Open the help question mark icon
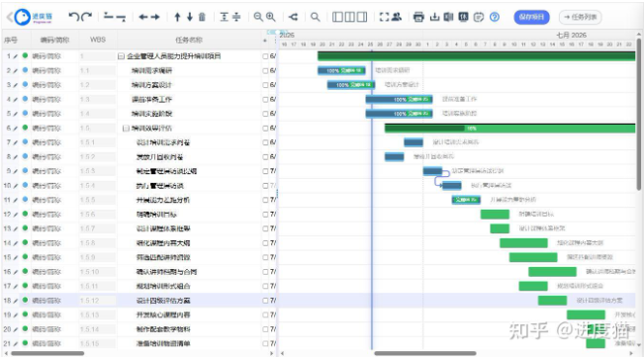 coord(495,17)
